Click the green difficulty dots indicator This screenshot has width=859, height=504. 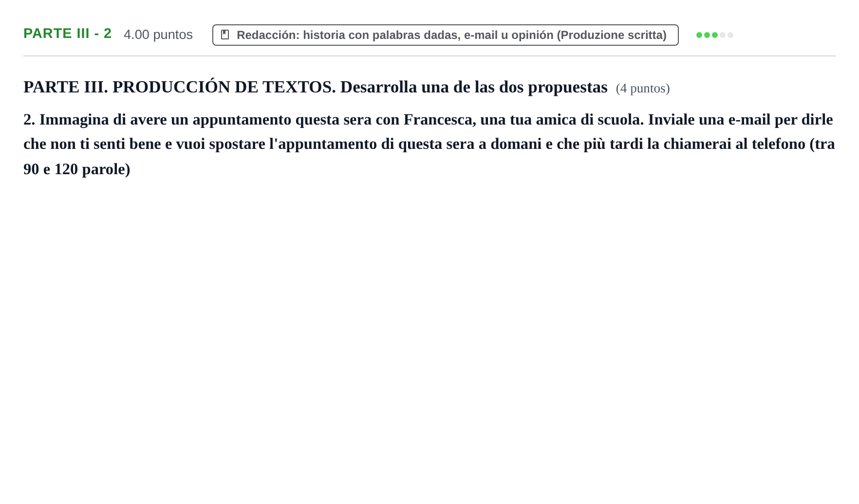714,35
